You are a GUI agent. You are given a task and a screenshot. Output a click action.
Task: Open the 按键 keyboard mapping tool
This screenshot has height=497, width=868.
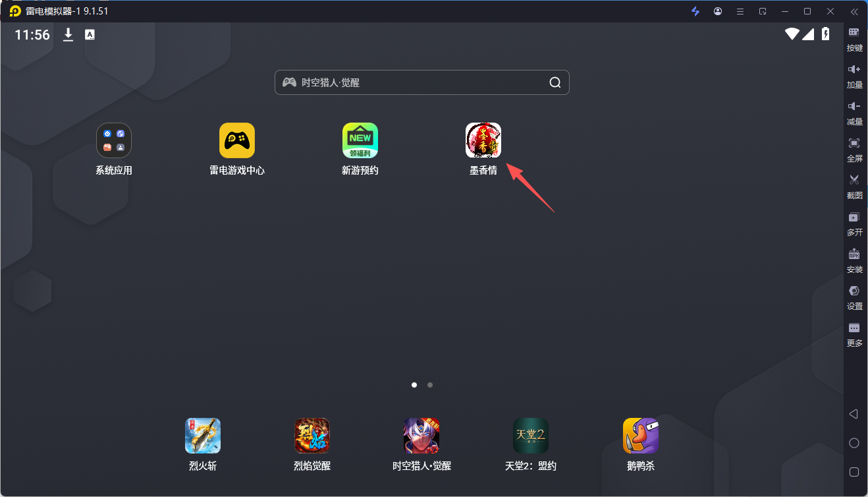pyautogui.click(x=854, y=40)
